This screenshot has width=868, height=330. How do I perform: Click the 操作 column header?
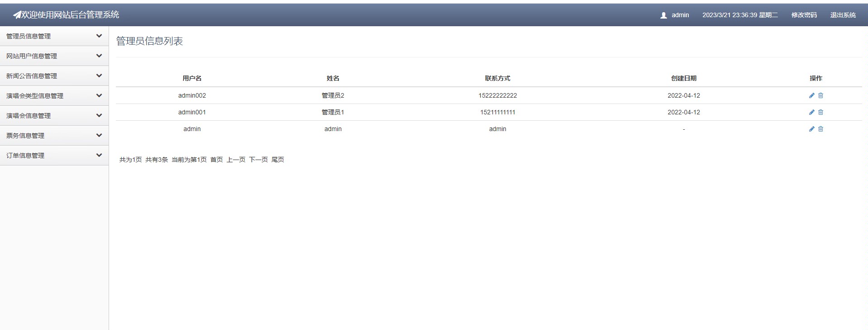(x=816, y=78)
